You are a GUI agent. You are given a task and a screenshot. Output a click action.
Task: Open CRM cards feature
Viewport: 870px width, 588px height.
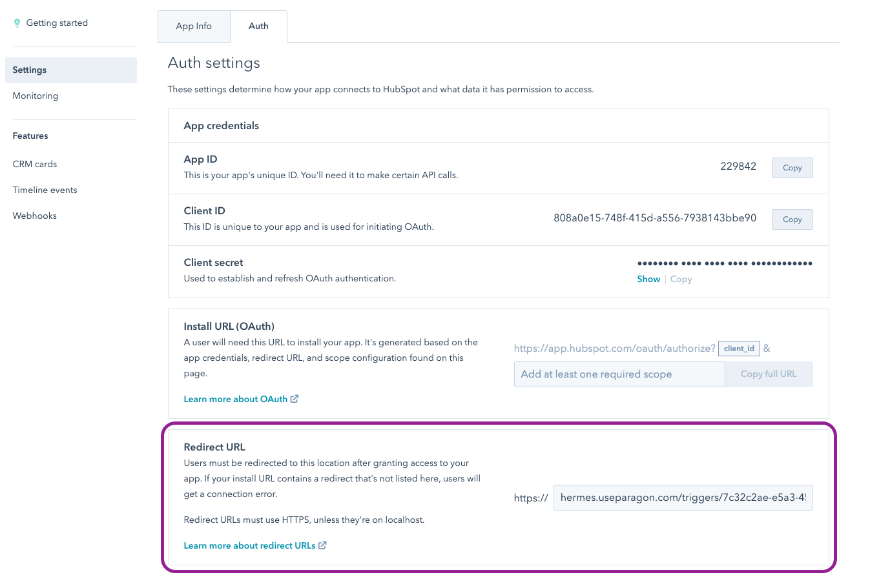pyautogui.click(x=35, y=164)
